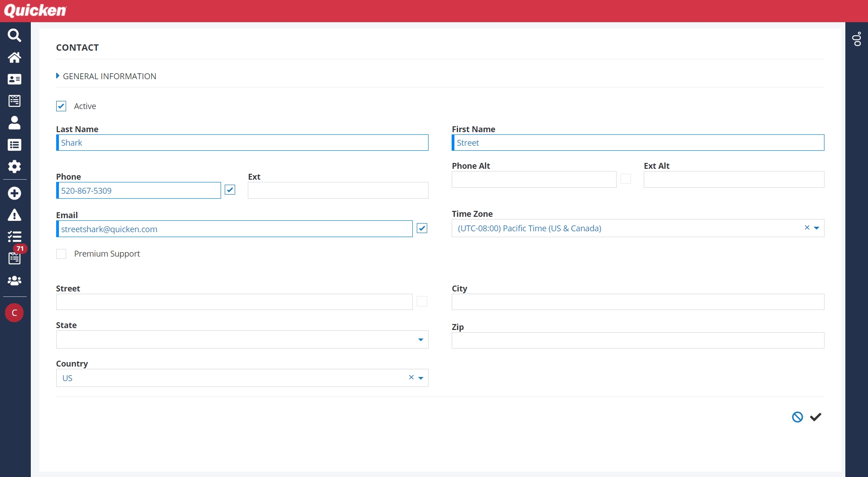Save contact with the checkmark icon
The image size is (868, 477).
click(x=815, y=417)
